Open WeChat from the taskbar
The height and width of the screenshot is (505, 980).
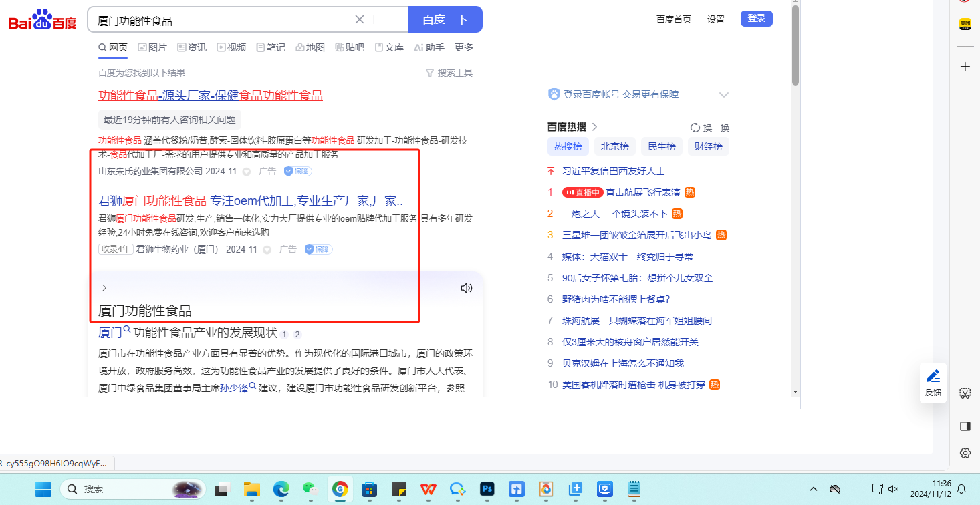(310, 489)
